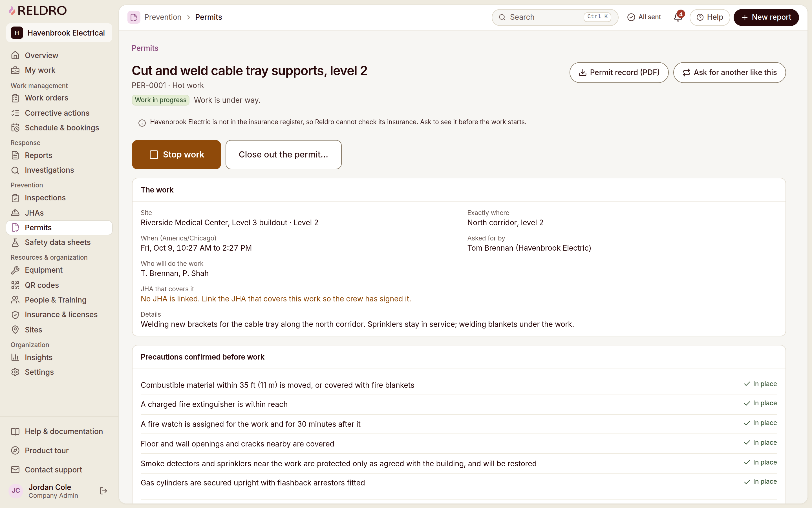Open the Reports section
The width and height of the screenshot is (812, 508).
(x=59, y=155)
